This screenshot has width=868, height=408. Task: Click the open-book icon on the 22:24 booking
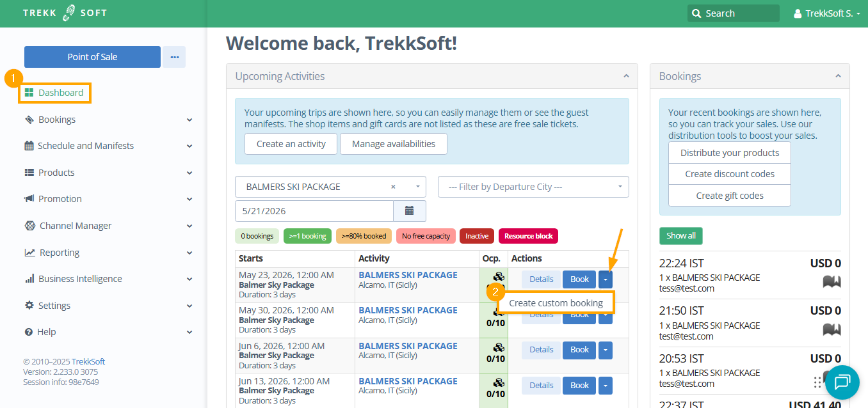(832, 281)
